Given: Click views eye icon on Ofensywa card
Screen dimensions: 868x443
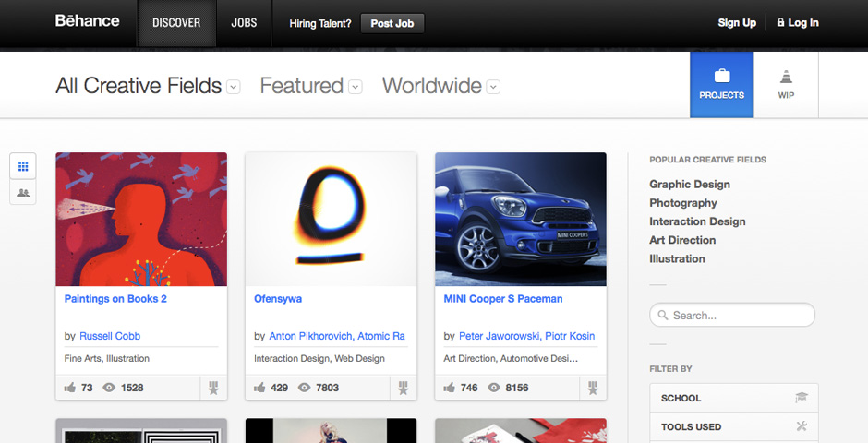Looking at the screenshot, I should [305, 388].
